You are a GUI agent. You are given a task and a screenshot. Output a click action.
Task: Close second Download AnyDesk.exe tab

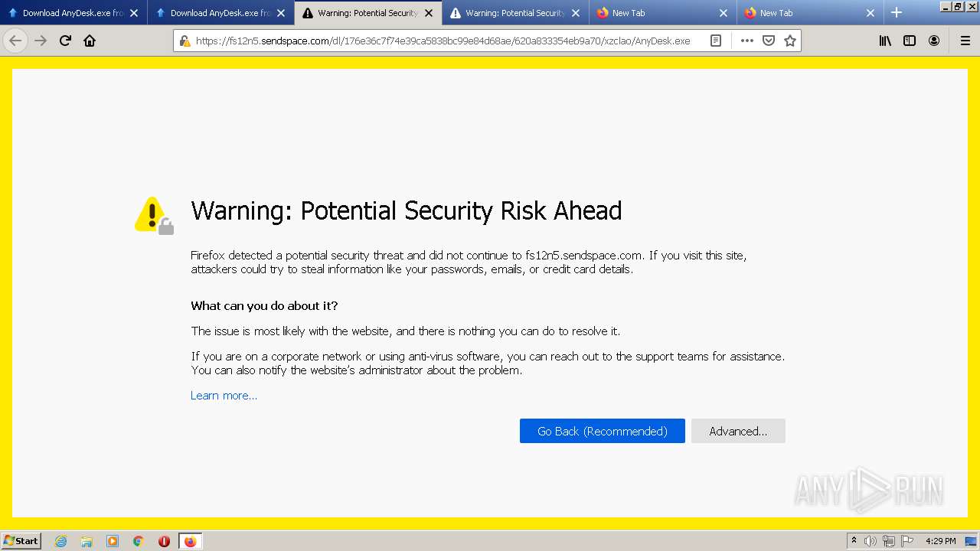pos(281,13)
